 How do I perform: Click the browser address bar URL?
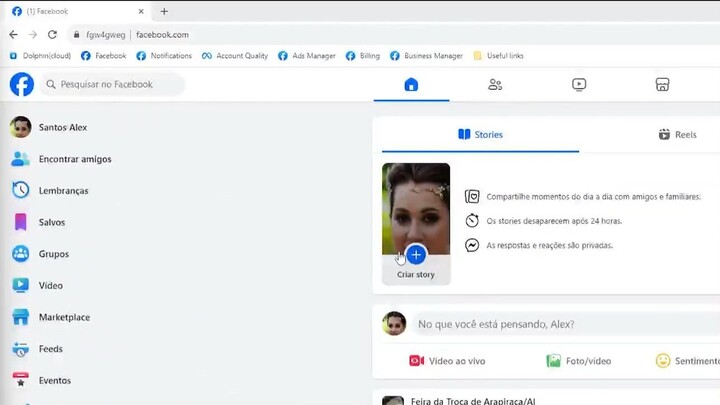click(x=162, y=34)
